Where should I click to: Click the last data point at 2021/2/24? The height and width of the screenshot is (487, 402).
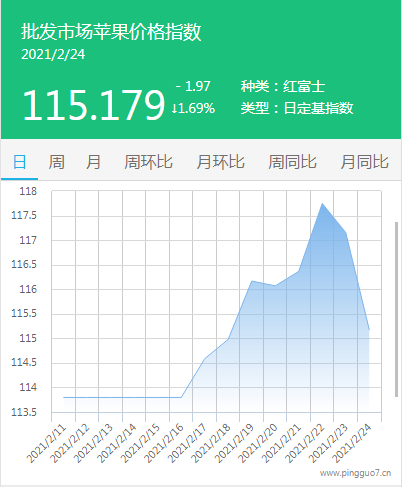[369, 330]
